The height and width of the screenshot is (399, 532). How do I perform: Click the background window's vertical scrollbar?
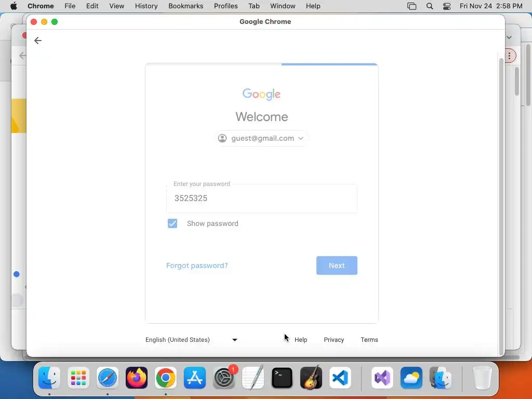click(517, 82)
